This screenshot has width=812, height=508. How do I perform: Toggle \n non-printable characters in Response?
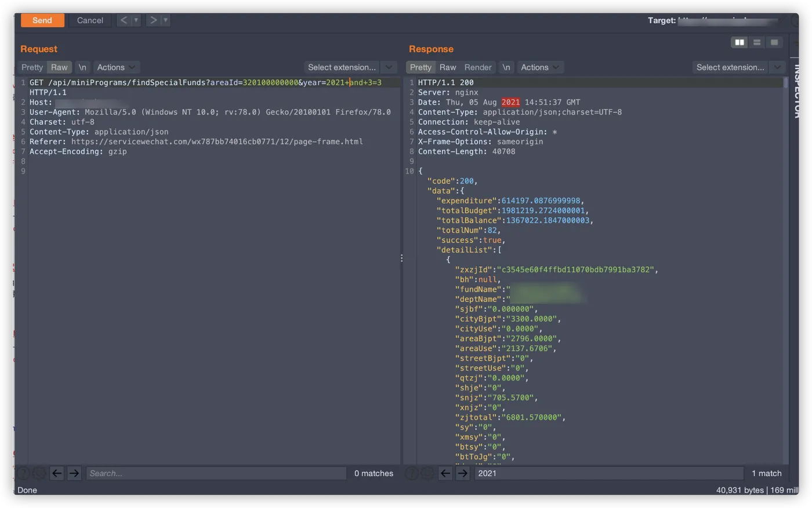tap(506, 67)
